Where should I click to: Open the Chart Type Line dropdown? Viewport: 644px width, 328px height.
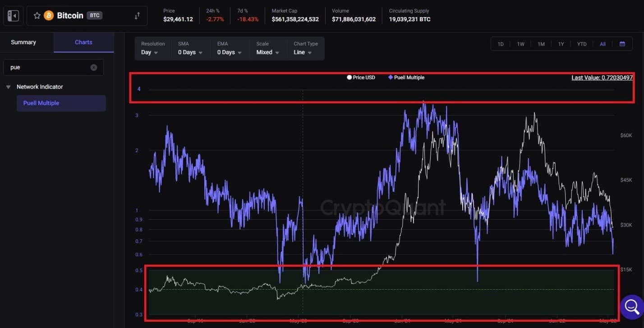pos(306,48)
